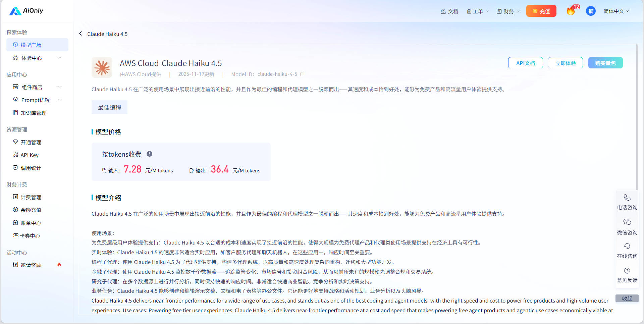Open the user avatar menu
Screen dimensions: 644x324
coord(591,11)
